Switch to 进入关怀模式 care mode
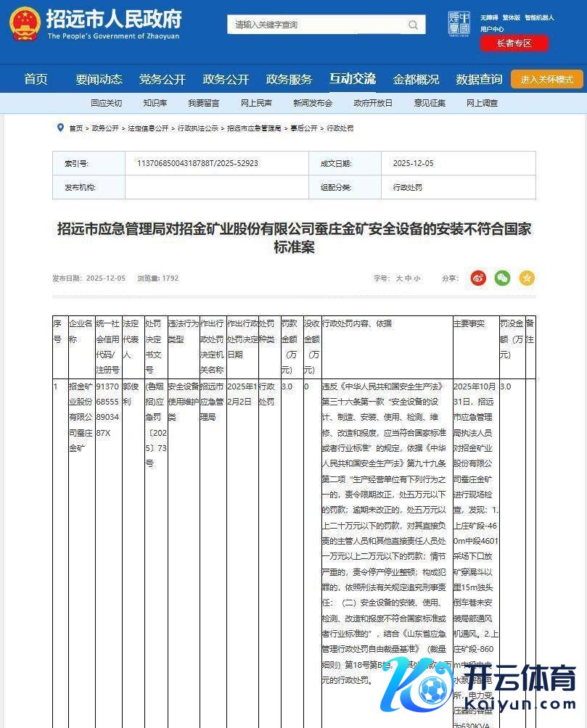 point(546,79)
